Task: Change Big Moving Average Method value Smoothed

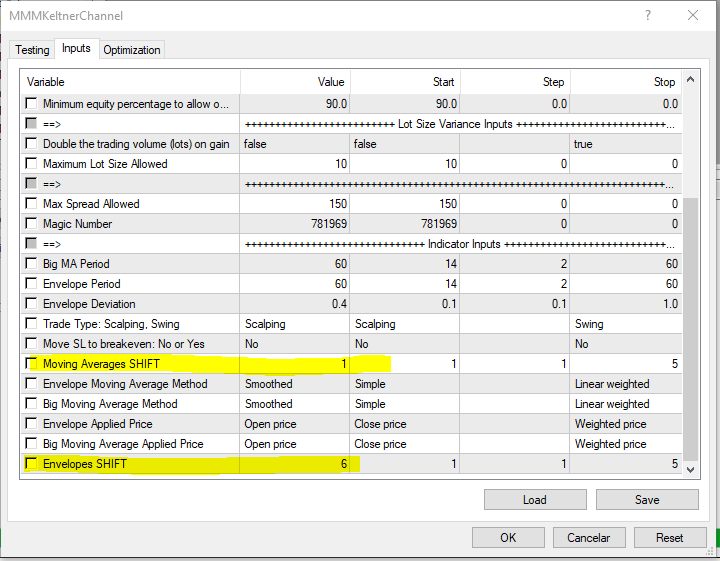Action: coord(294,404)
